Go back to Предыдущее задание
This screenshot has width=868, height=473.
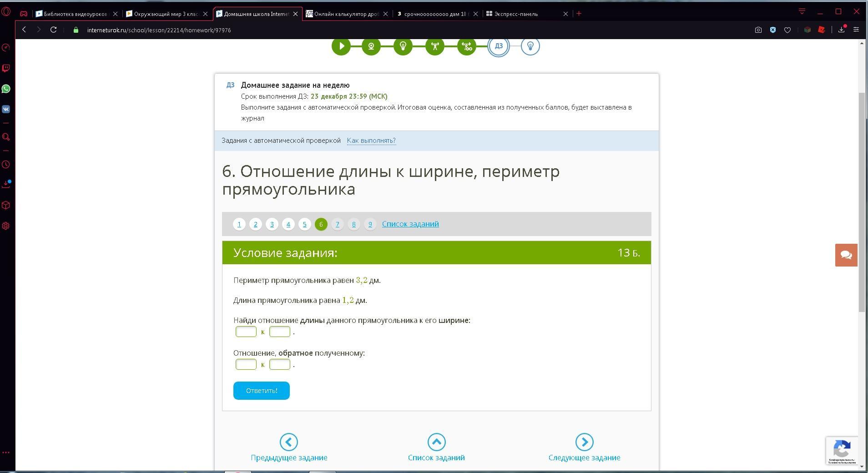coord(289,448)
